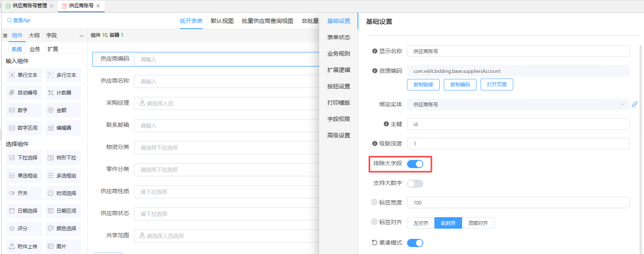644x254 pixels.
Task: Toggle the 排除大字段 switch
Action: tap(415, 164)
